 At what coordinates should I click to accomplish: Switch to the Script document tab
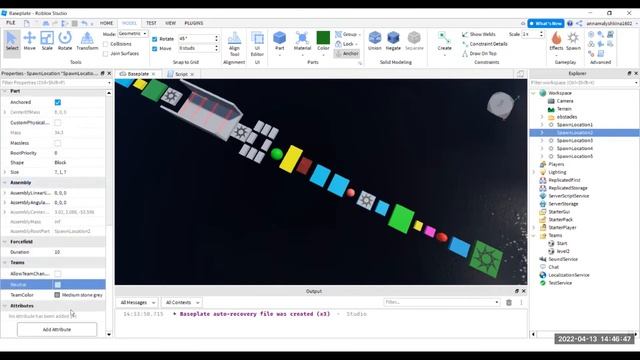tap(181, 74)
